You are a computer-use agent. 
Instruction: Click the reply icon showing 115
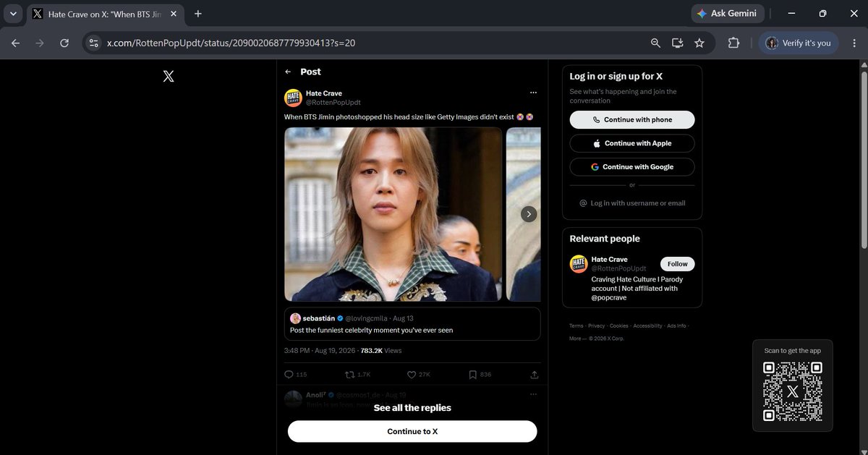(x=289, y=375)
